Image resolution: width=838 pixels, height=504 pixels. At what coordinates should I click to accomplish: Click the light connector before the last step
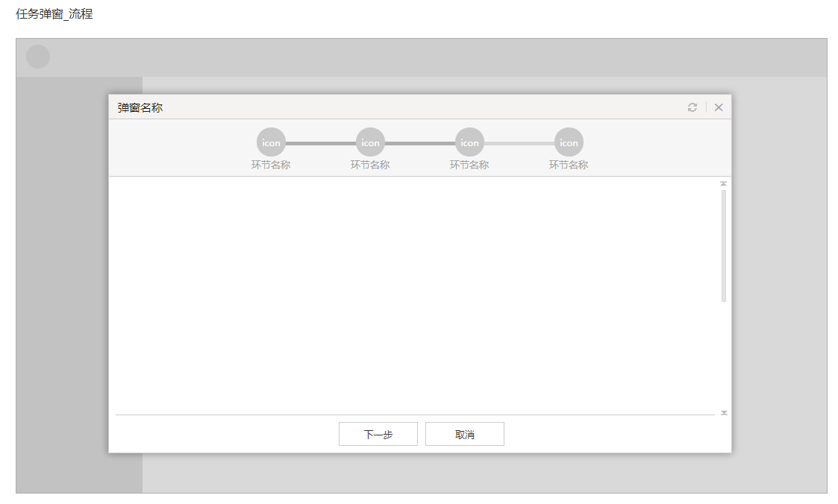tap(519, 143)
